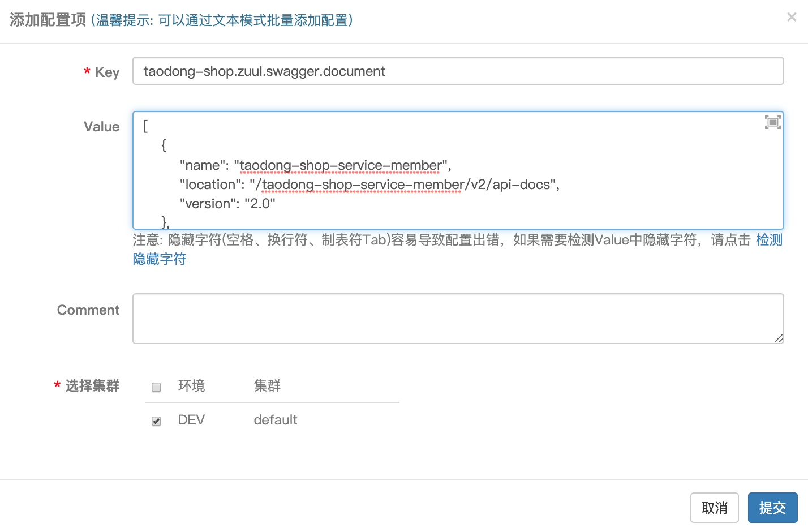Screen dimensions: 808x532
Task: Expand the Value editor to fullscreen
Action: tap(773, 122)
